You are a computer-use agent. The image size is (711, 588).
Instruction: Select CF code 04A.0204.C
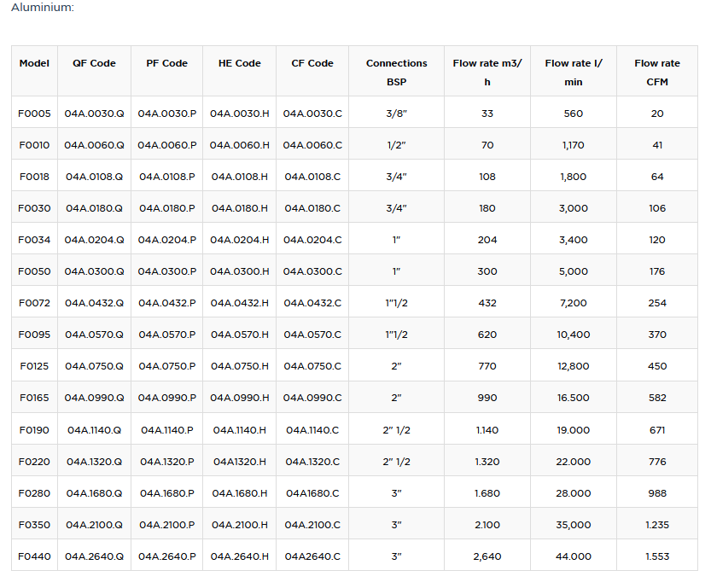click(312, 240)
